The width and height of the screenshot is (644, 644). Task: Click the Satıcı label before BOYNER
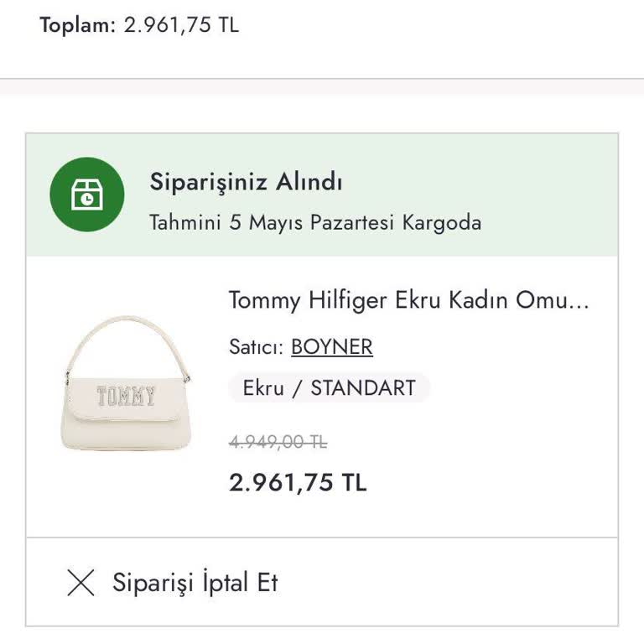[255, 347]
